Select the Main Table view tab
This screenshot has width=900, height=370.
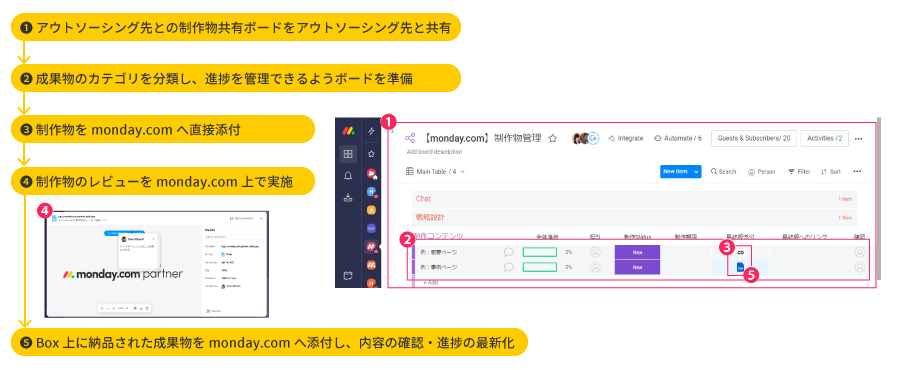[431, 172]
